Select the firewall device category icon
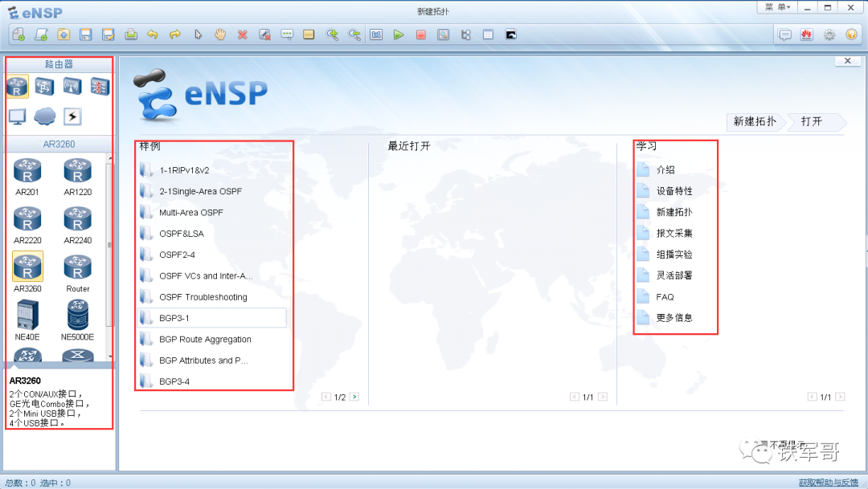The height and width of the screenshot is (489, 868). 98,86
